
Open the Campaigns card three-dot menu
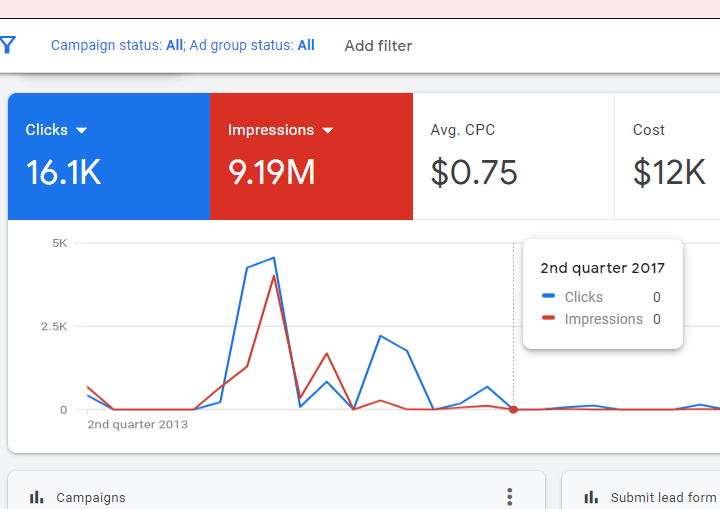click(x=509, y=497)
